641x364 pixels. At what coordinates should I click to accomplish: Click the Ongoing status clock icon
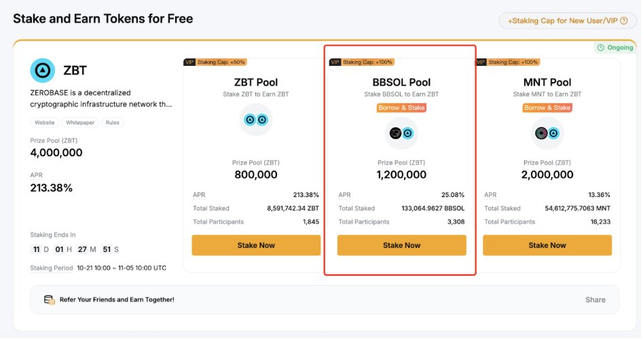600,48
